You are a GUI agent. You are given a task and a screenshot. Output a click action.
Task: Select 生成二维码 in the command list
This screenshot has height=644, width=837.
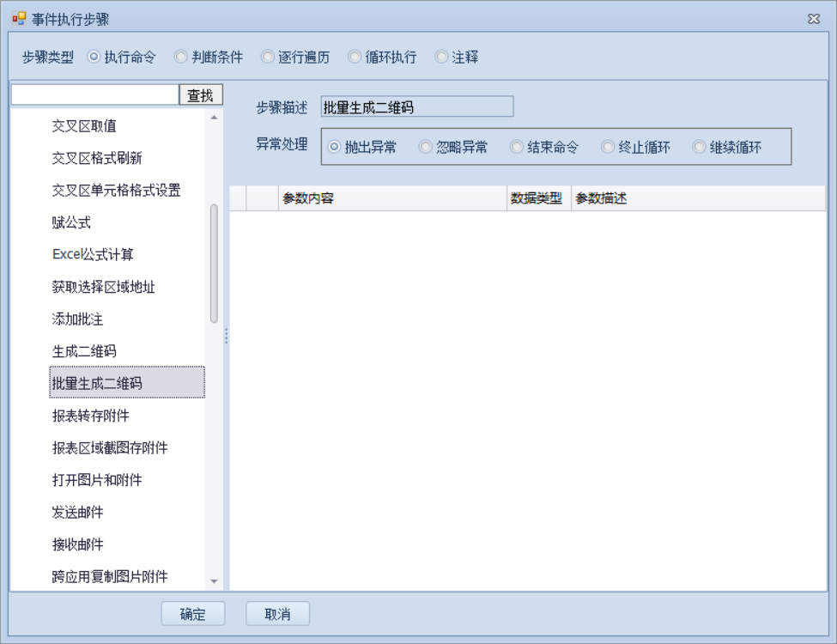point(84,351)
